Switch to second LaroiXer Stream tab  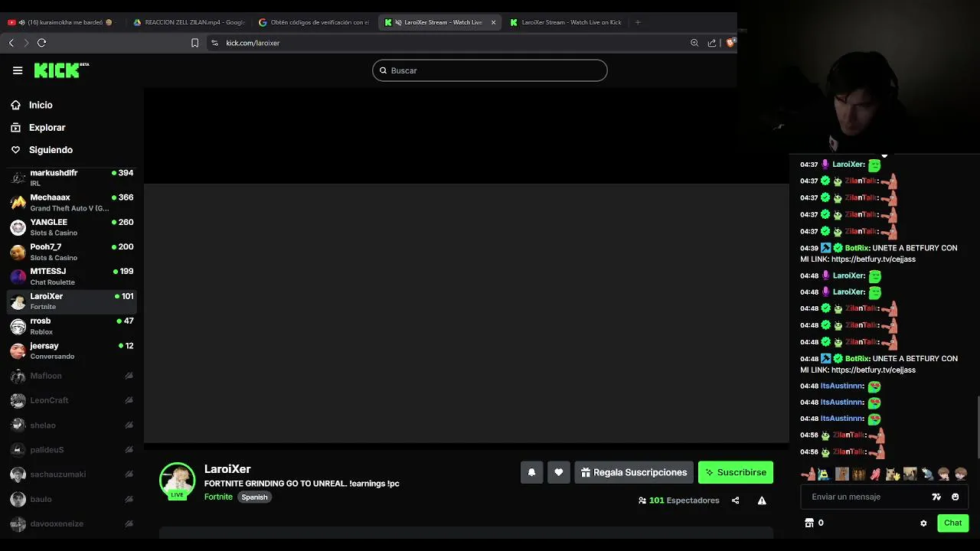[x=566, y=22]
